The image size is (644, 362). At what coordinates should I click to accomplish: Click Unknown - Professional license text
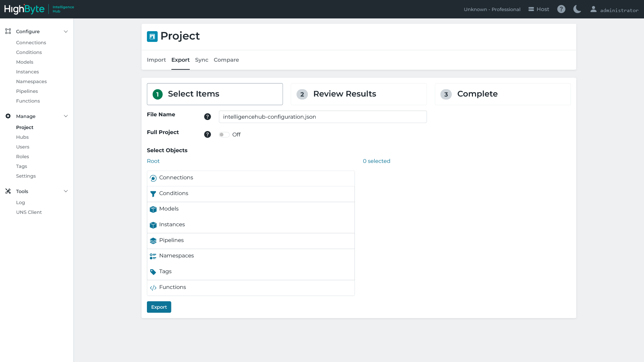[x=492, y=9]
